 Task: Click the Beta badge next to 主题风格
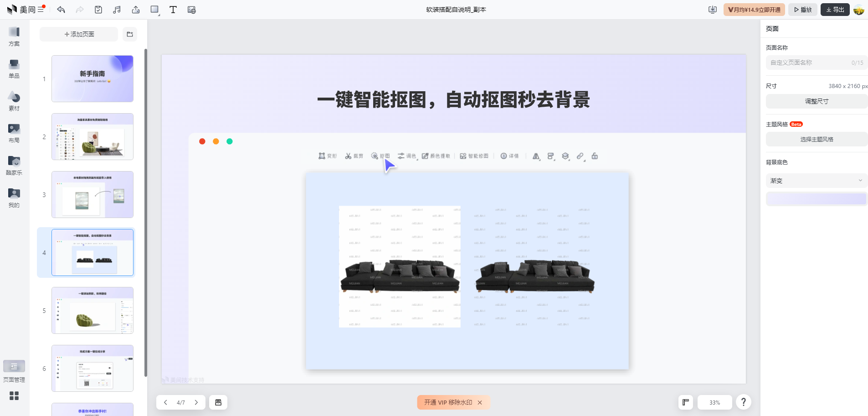(796, 124)
